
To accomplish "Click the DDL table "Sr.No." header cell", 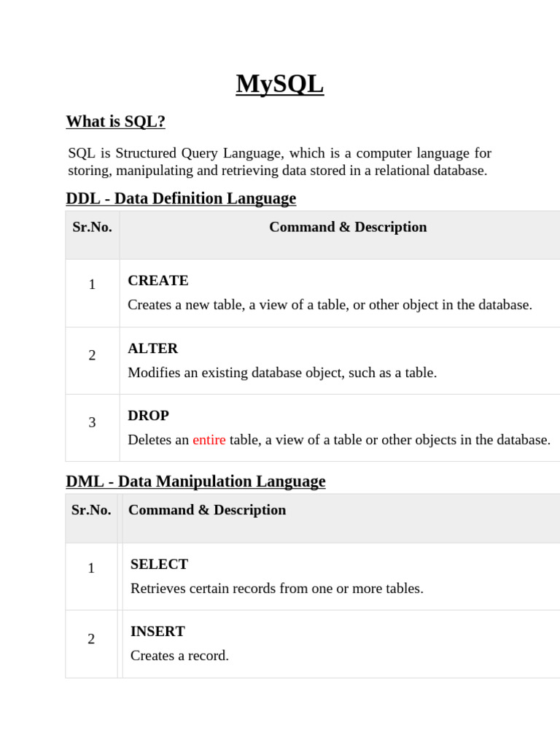I will [x=92, y=227].
